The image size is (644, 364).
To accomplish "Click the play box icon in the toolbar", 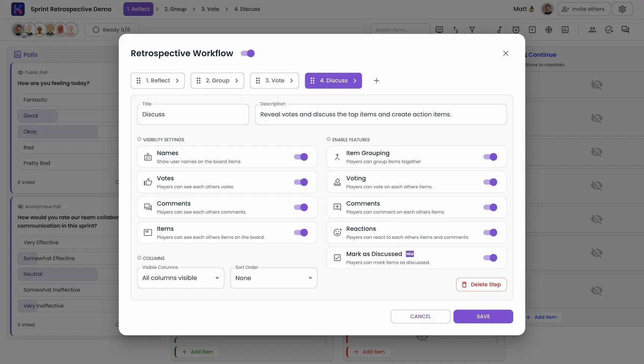I will [x=532, y=30].
